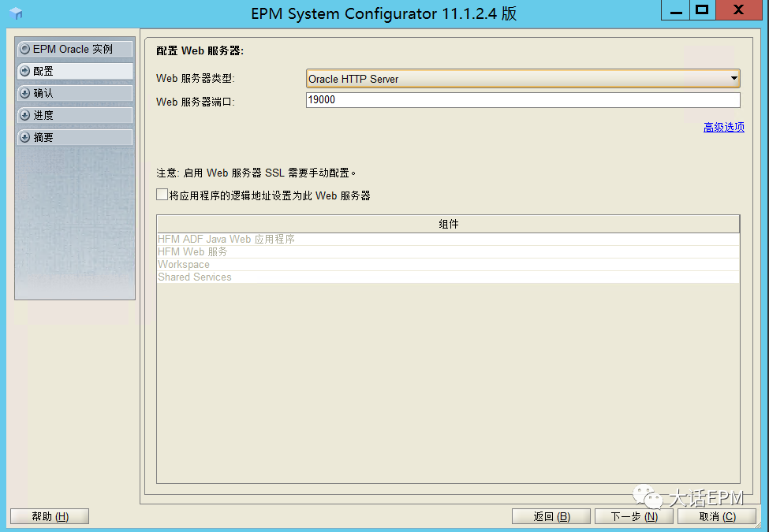Click the 取消 (C) button
This screenshot has height=532, width=769.
click(x=717, y=516)
